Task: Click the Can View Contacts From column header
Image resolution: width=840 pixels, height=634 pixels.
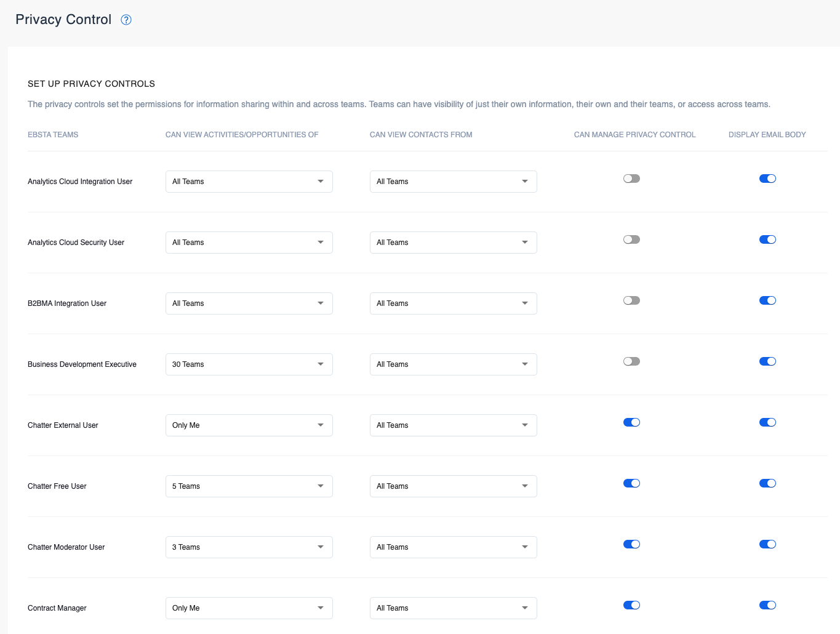Action: pyautogui.click(x=421, y=135)
